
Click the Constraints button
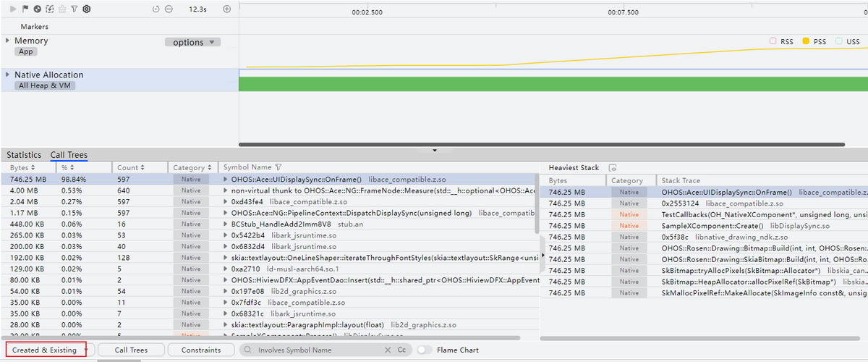coord(201,350)
